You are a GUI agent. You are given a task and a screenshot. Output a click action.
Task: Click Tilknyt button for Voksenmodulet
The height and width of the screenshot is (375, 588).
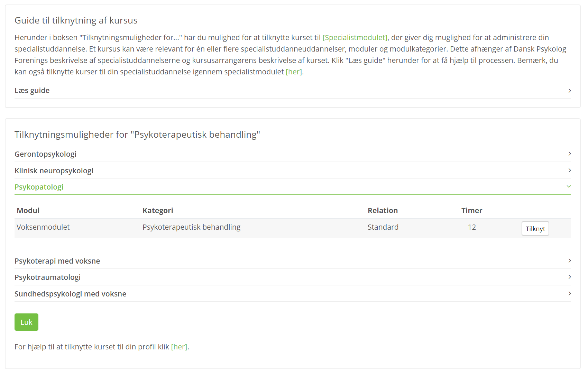click(535, 229)
